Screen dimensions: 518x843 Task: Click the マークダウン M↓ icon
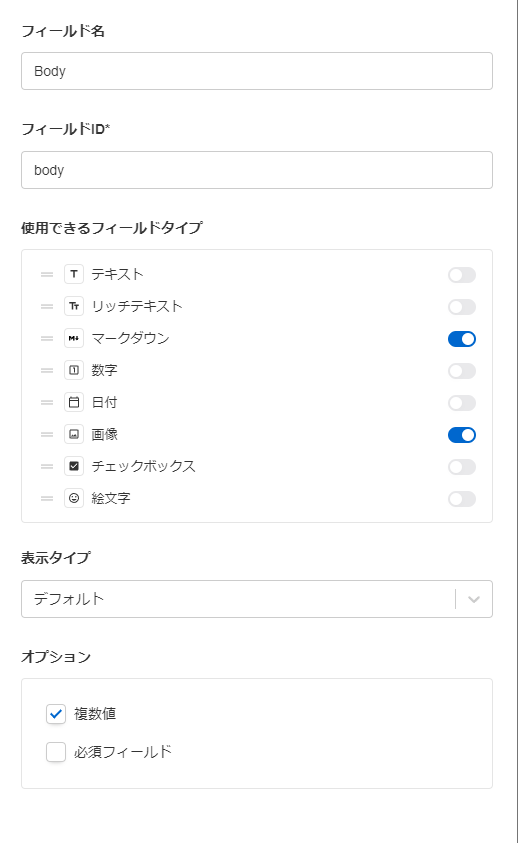coord(74,338)
